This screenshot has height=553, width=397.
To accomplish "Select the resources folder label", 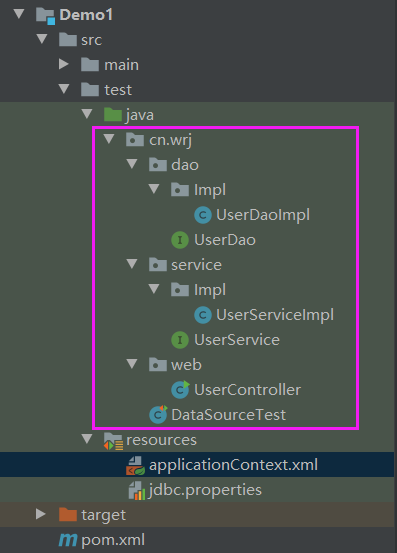I will (x=161, y=440).
